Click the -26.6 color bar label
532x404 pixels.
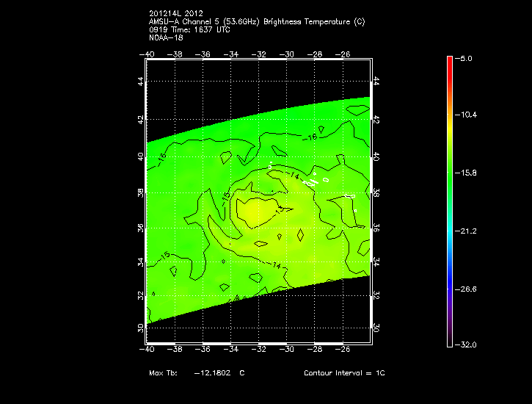point(467,289)
